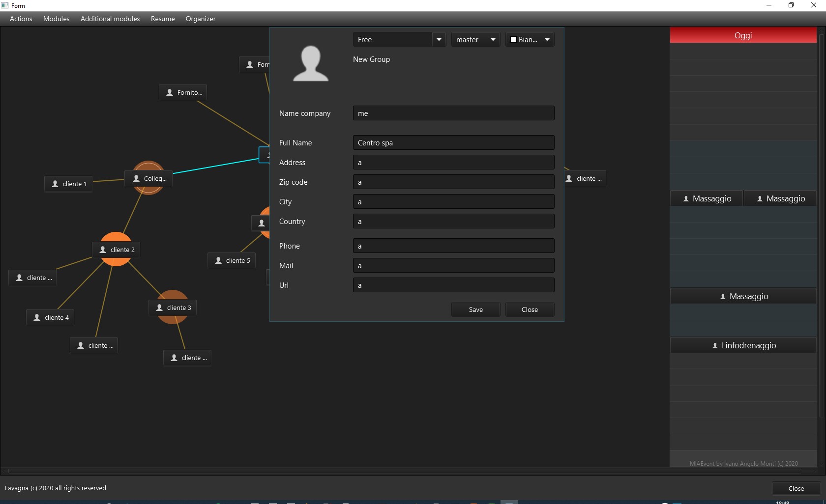Click the horizontal scrollbar under the graph
The image size is (826, 504).
[405, 471]
